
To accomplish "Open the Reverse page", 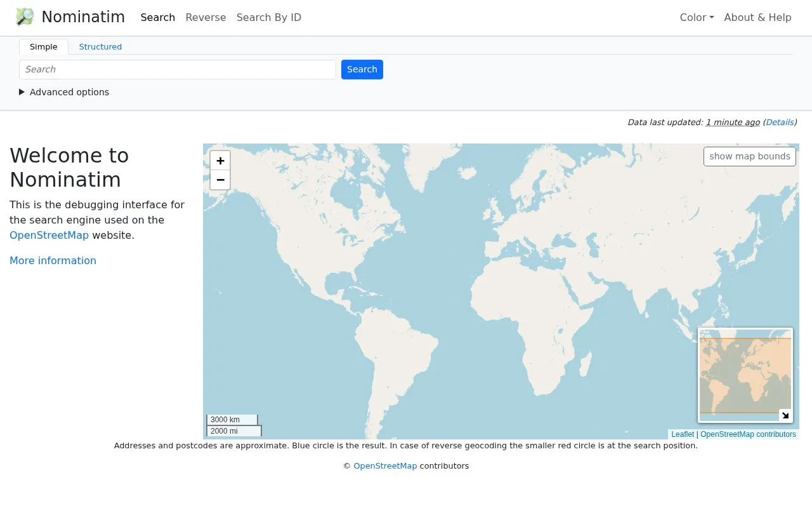I will click(x=206, y=18).
